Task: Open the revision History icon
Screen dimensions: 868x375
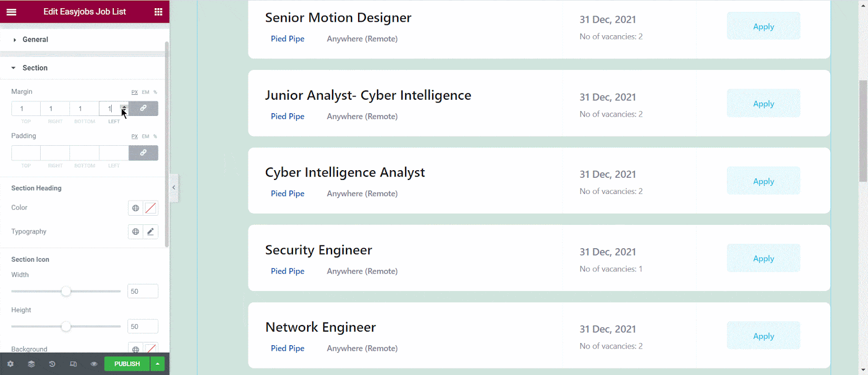Action: point(52,364)
